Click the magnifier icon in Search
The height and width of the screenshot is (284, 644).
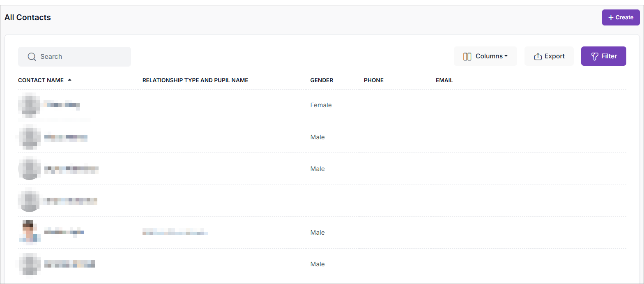[32, 57]
